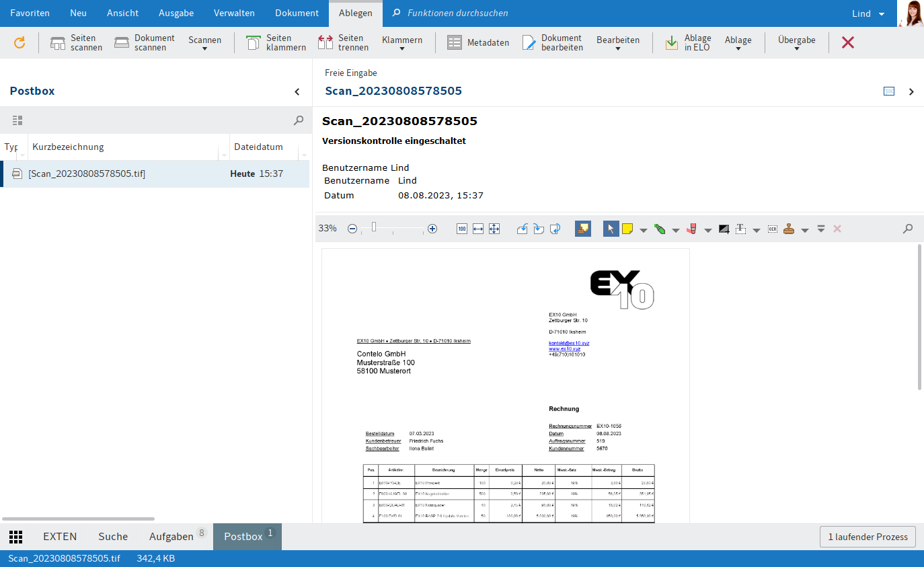
Task: Open the Scannen dropdown menu
Action: (x=204, y=43)
